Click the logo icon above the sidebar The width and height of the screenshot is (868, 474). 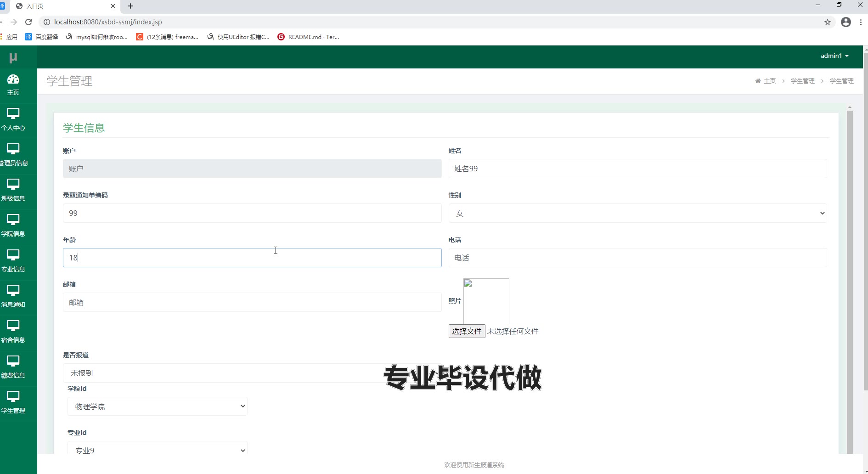coord(13,57)
